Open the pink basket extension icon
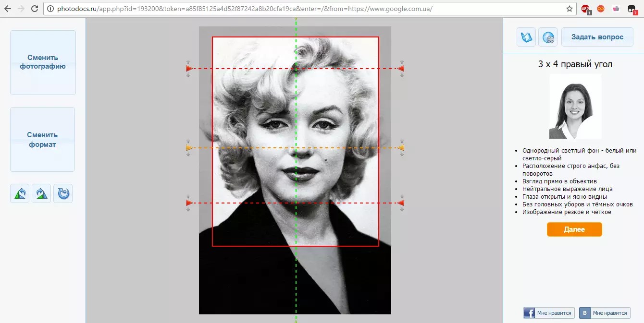644x323 pixels. pos(616,9)
